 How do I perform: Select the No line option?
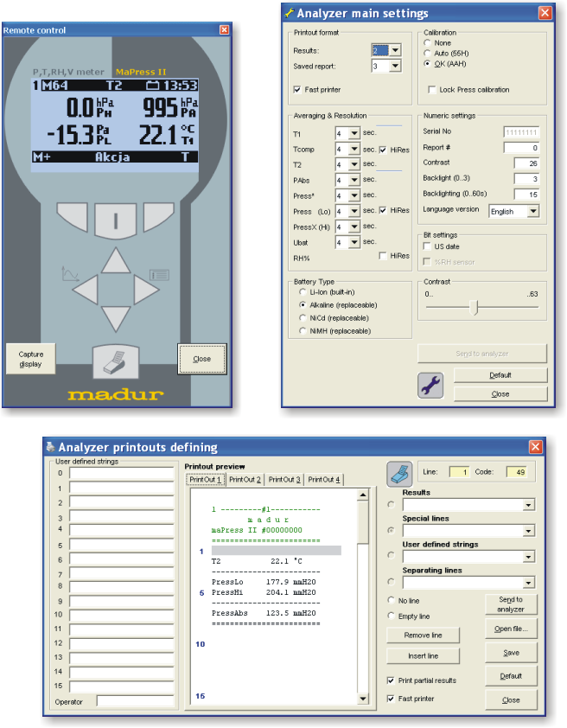[x=391, y=600]
